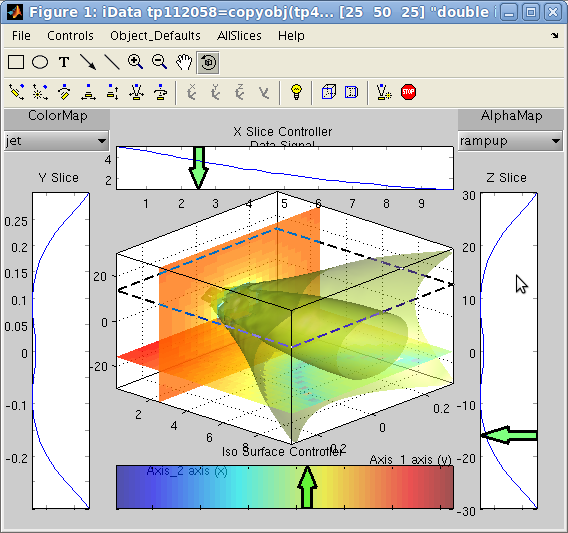The image size is (568, 533).
Task: Toggle the 3D rotate tool button
Action: [x=208, y=62]
